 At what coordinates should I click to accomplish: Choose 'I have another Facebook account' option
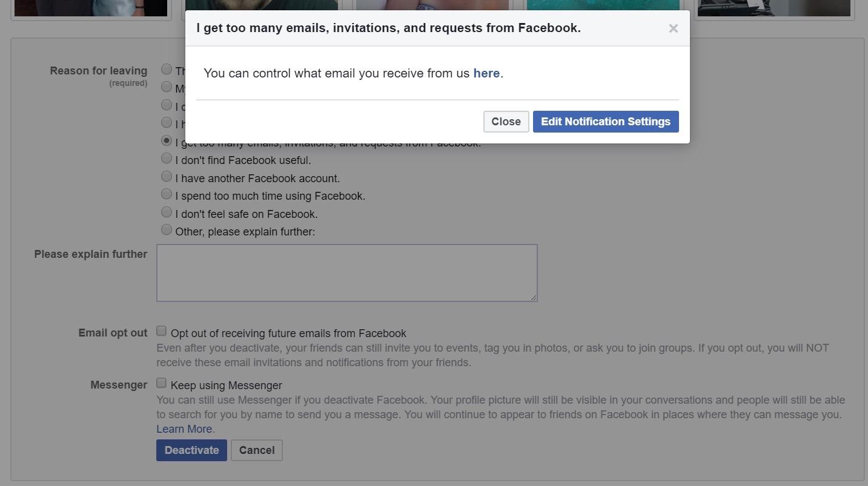coord(167,177)
